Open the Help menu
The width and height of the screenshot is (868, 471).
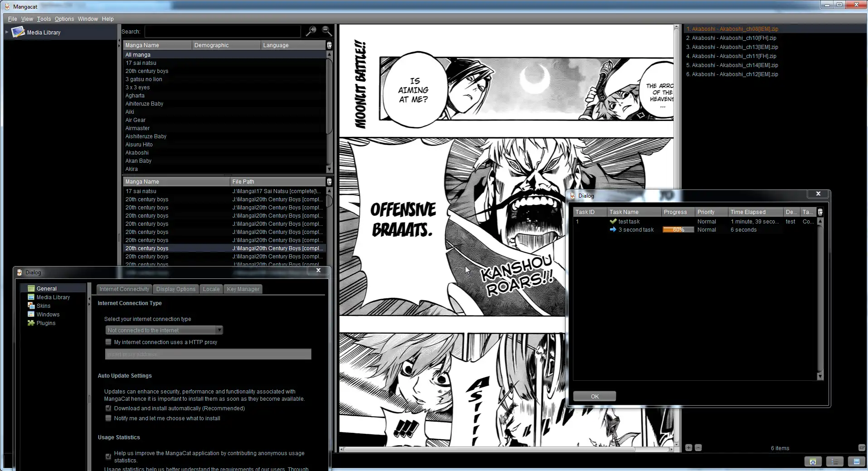[108, 19]
